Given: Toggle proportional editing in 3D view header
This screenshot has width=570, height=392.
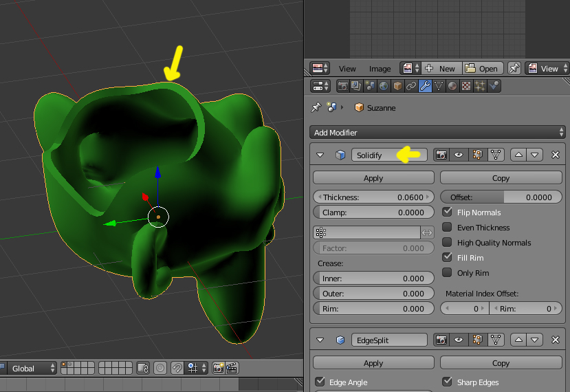Looking at the screenshot, I should (x=160, y=368).
